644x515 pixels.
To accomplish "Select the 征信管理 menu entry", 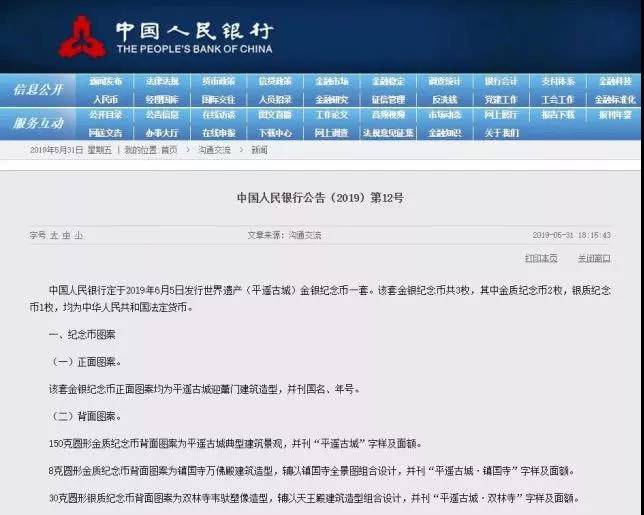I will 388,99.
